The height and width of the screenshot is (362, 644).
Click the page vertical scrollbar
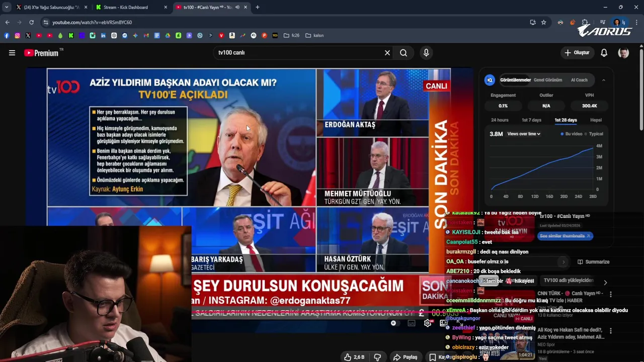(x=641, y=88)
